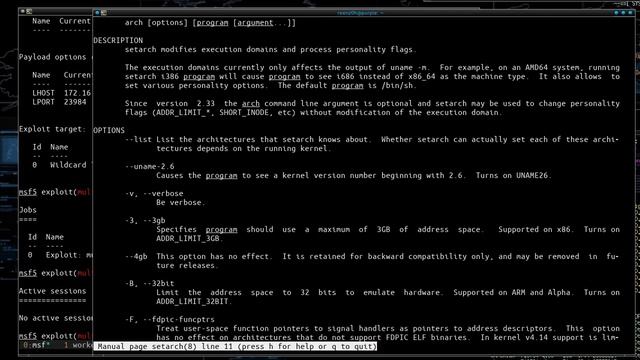Click the LPORT row in the msf window
640x360 pixels.
pyautogui.click(x=59, y=102)
